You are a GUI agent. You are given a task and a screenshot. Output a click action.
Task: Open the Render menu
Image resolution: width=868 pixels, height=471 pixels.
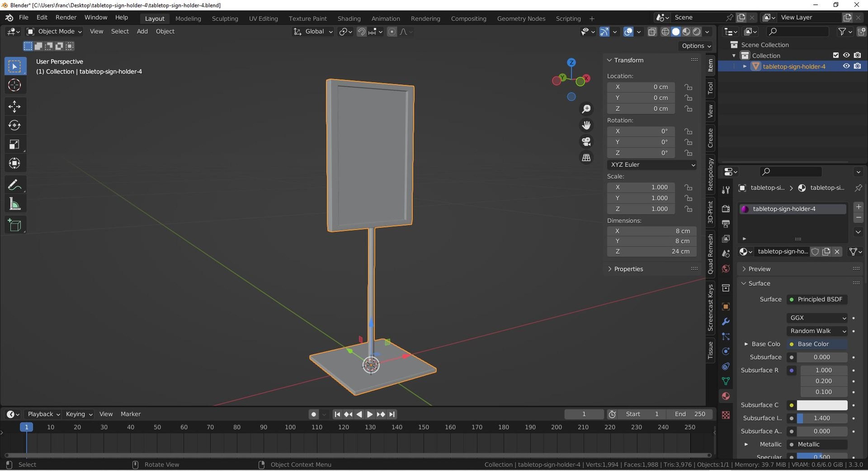coord(66,17)
